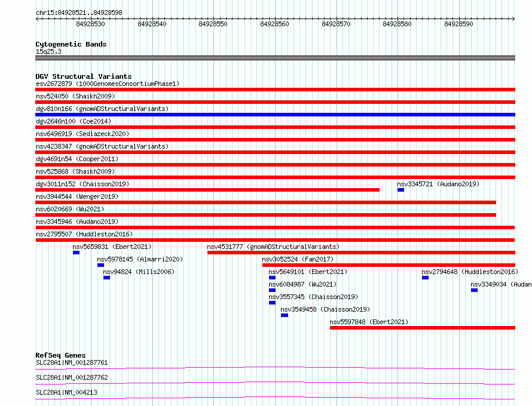This screenshot has height=406, width=532.
Task: Open the nsv5659831 (Ebert2021) label
Action: (x=112, y=247)
